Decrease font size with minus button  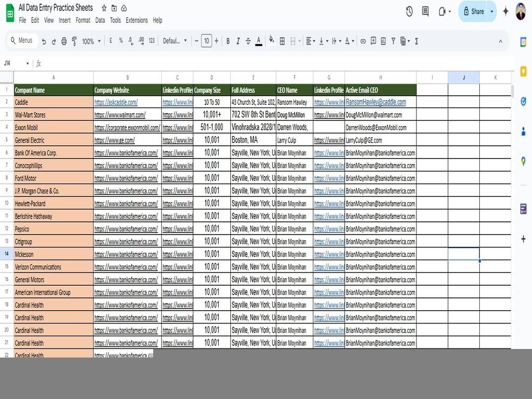click(196, 41)
